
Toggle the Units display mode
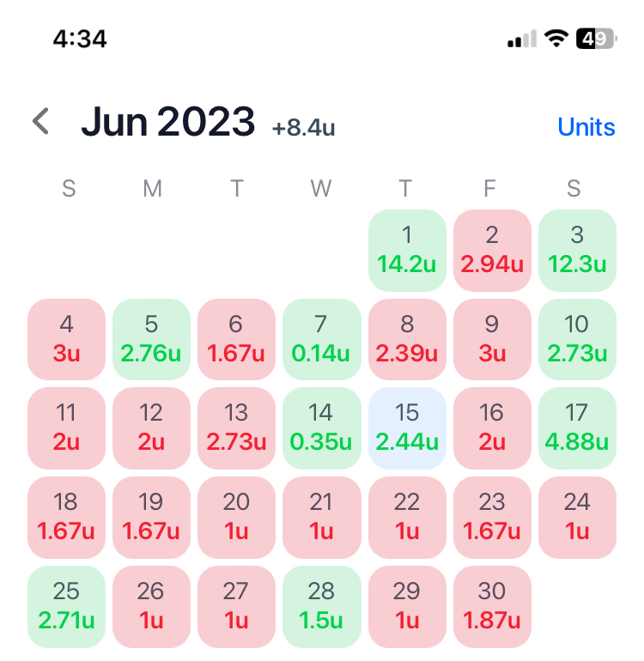click(586, 127)
